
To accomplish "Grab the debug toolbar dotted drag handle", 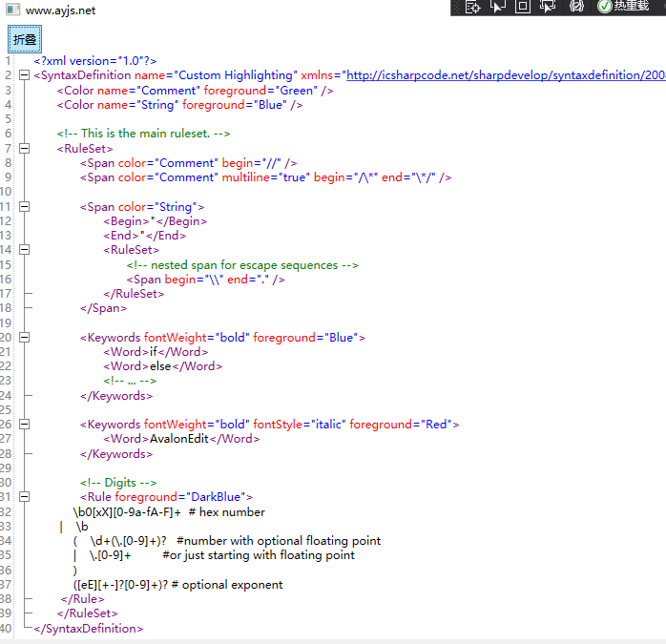I will (x=457, y=7).
